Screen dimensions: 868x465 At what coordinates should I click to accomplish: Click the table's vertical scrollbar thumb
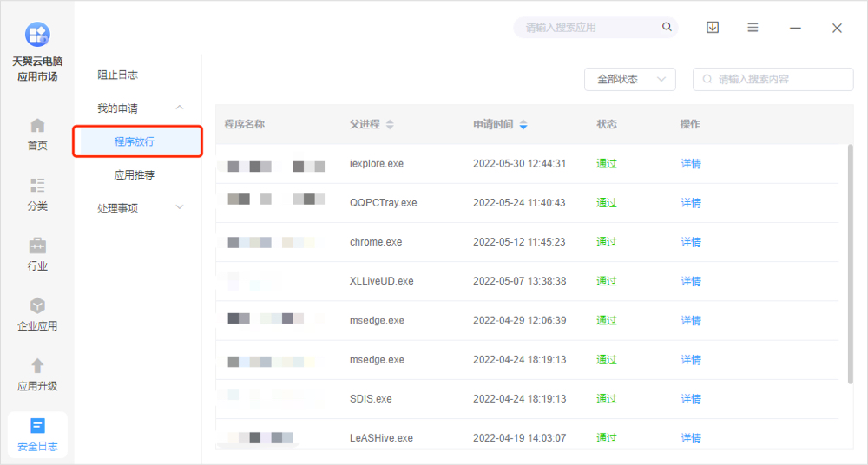click(851, 264)
